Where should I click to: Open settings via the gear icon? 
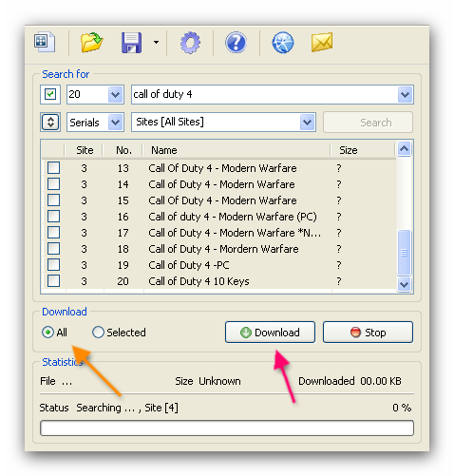coord(190,43)
